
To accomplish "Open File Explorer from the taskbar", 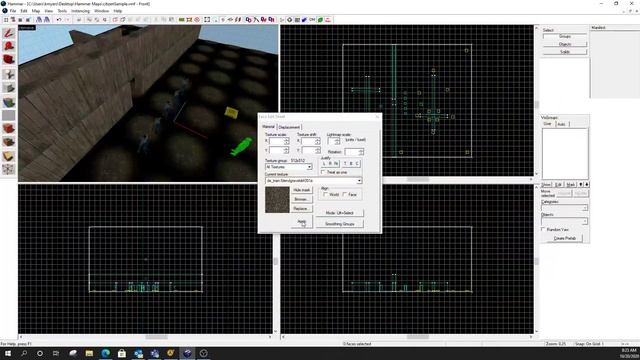I will click(x=89, y=353).
